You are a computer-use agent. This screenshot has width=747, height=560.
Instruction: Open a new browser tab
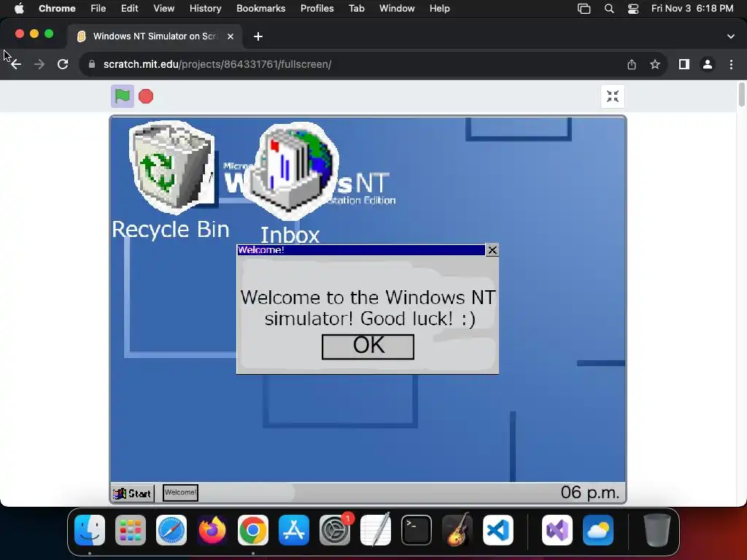tap(258, 36)
